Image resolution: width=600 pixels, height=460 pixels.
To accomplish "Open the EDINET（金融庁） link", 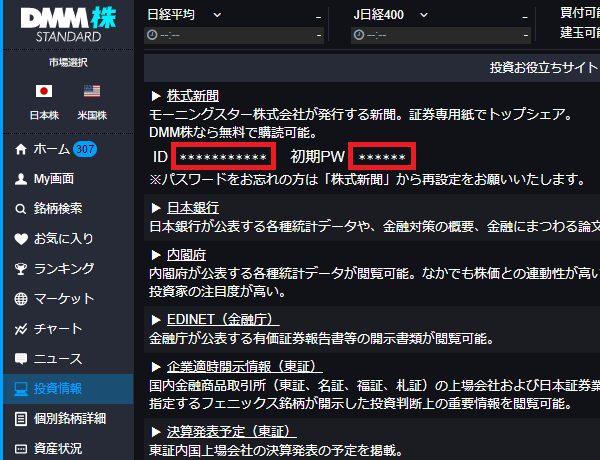I will (x=223, y=319).
